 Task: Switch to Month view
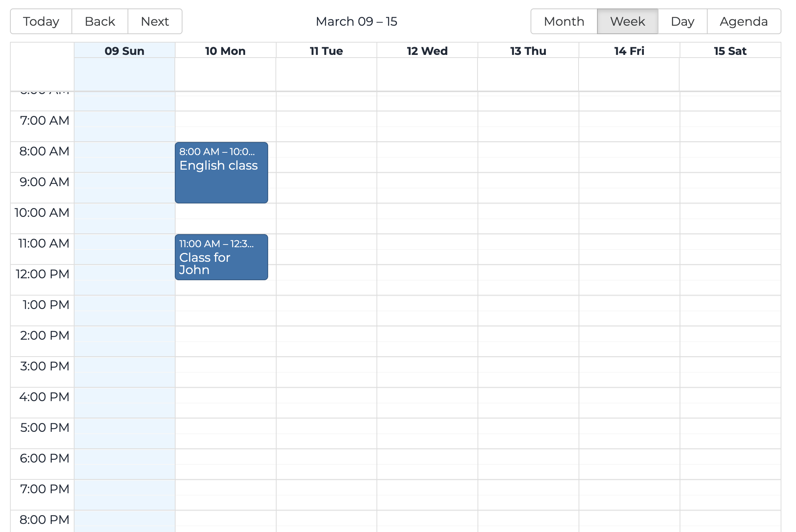[x=564, y=21]
